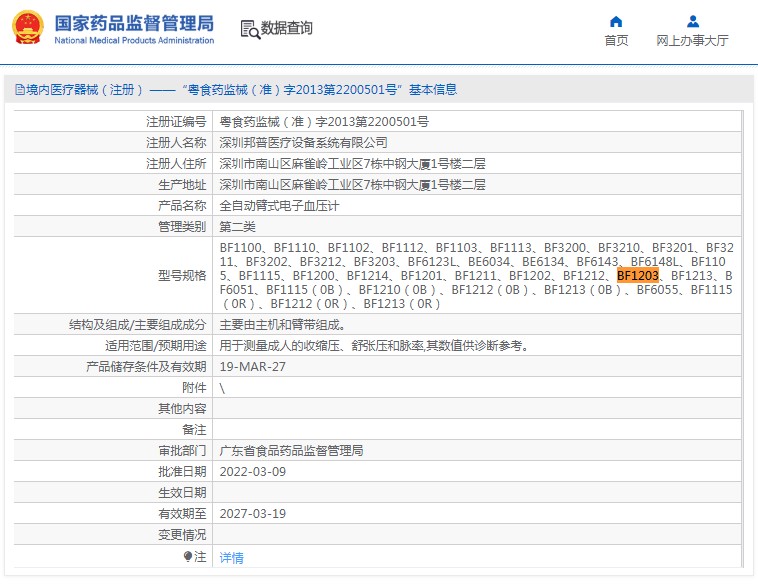Click the national emblem logo

[28, 28]
